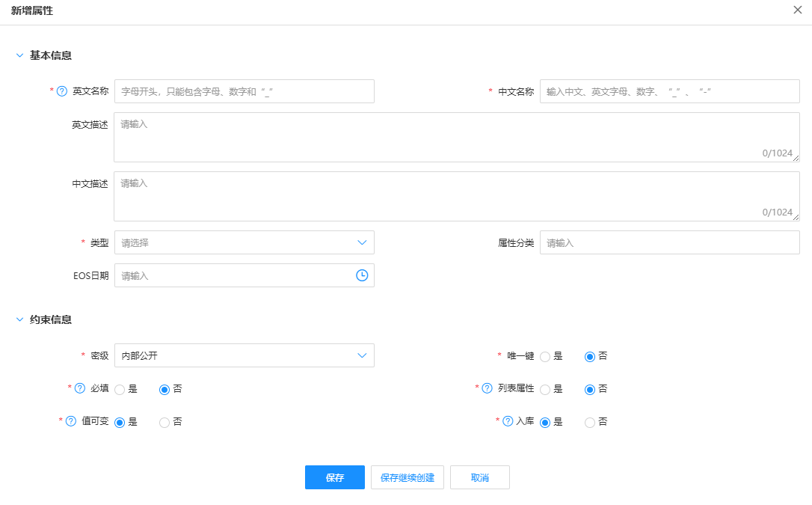
Task: Click help icon beside 英文名称 label
Action: [62, 91]
